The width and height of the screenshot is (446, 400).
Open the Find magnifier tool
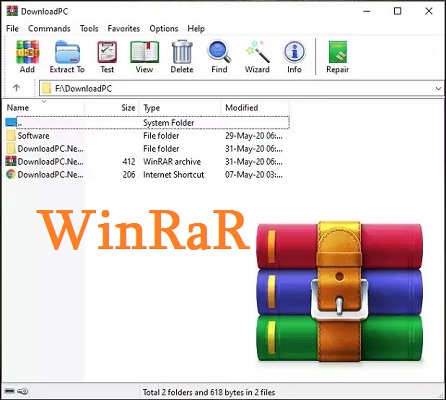point(219,56)
